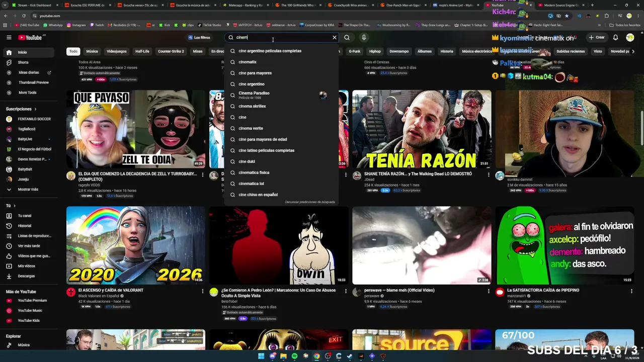Start voice search with the microphone

364,37
